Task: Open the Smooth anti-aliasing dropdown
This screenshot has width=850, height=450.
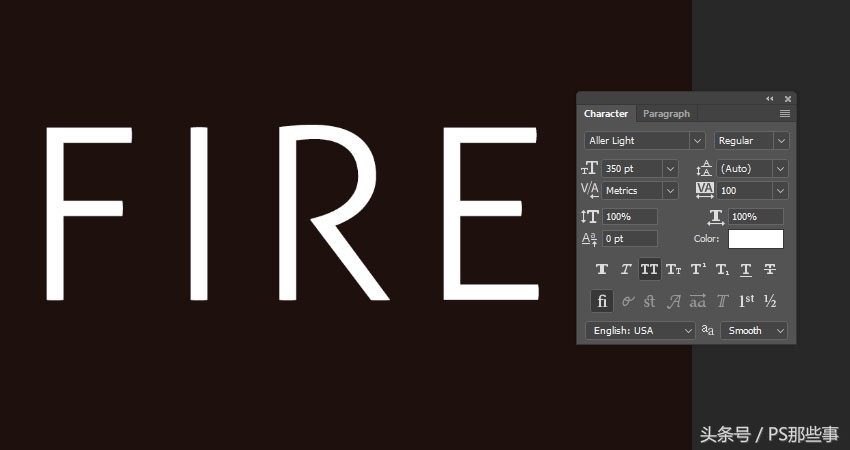Action: 754,331
